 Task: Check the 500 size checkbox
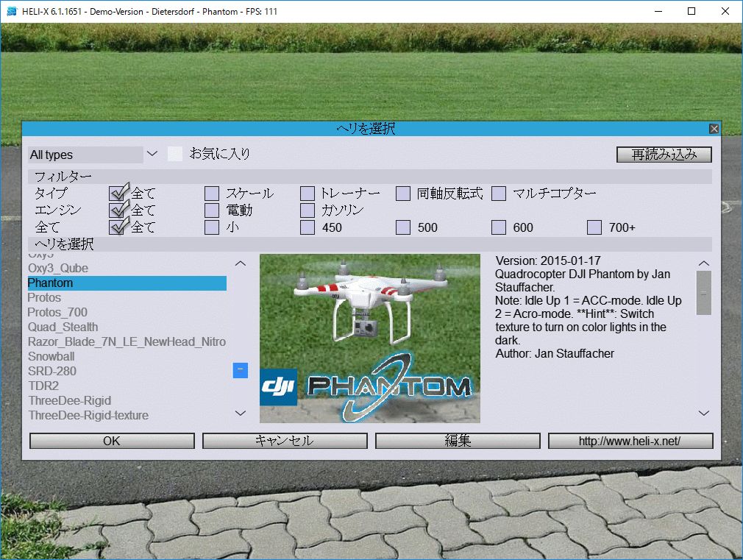coord(403,227)
